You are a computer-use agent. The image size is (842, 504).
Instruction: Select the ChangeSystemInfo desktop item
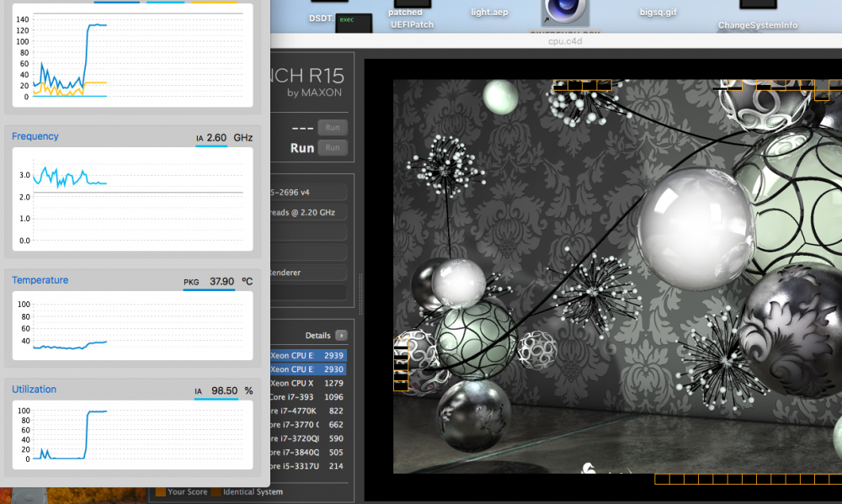coord(757,25)
